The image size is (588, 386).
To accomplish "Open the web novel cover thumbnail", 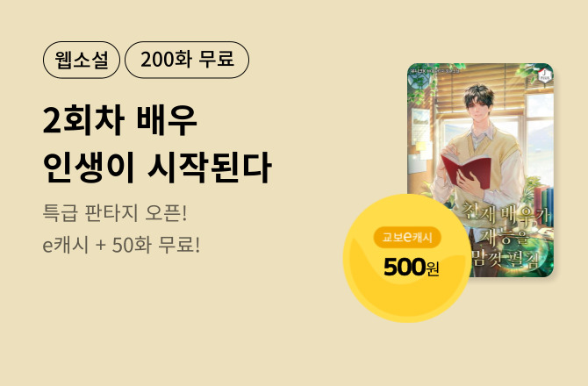I will coord(480,170).
